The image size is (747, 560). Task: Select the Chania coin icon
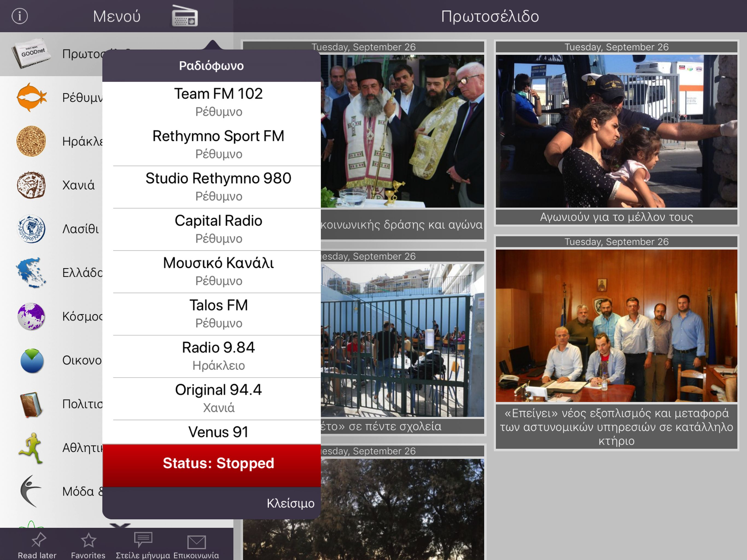(31, 185)
